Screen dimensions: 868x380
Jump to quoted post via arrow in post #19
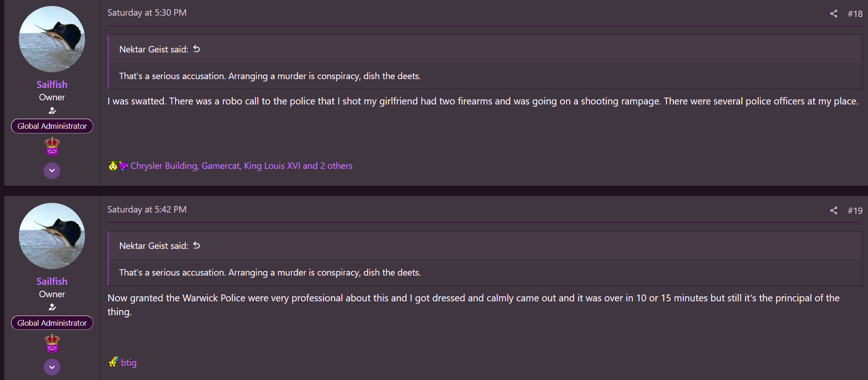pyautogui.click(x=197, y=246)
